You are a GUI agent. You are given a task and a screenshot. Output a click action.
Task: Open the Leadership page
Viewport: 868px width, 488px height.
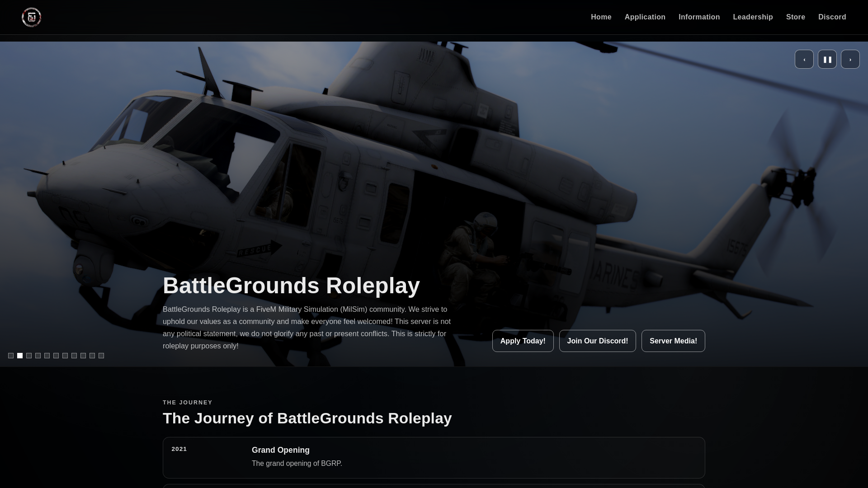(x=753, y=17)
